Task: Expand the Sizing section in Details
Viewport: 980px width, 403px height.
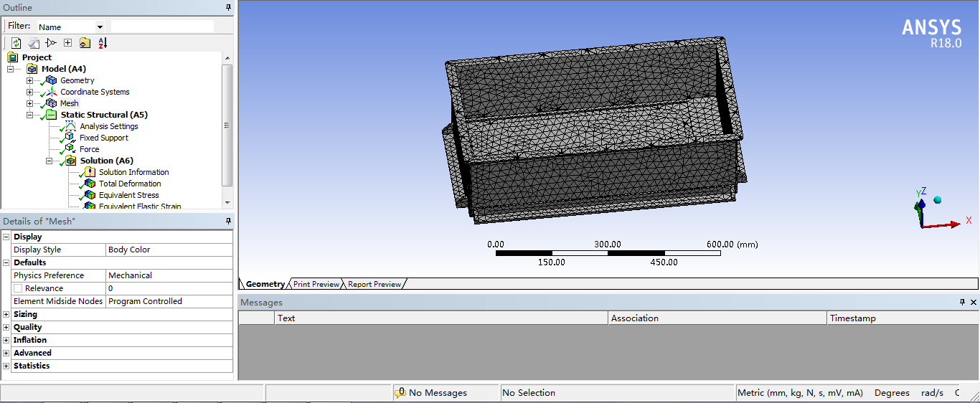Action: [6, 314]
